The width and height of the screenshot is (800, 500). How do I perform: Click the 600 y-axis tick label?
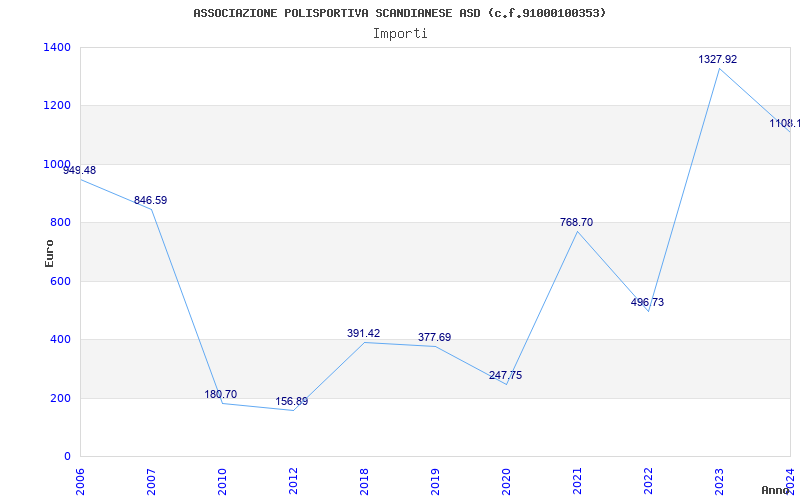tap(61, 281)
